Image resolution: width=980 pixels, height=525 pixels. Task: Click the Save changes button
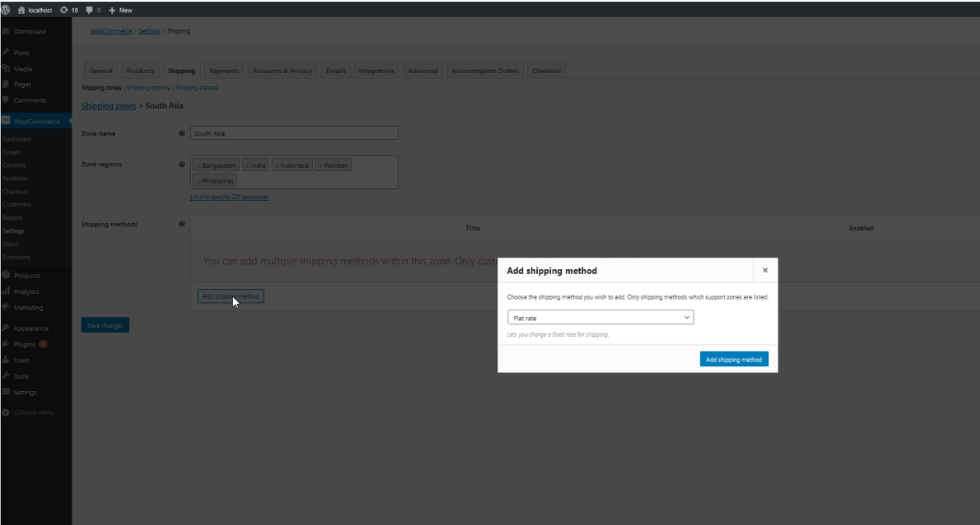click(x=105, y=325)
